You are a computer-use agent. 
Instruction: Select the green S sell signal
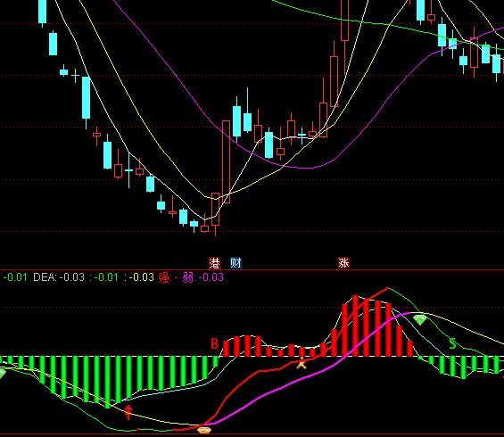pyautogui.click(x=452, y=344)
